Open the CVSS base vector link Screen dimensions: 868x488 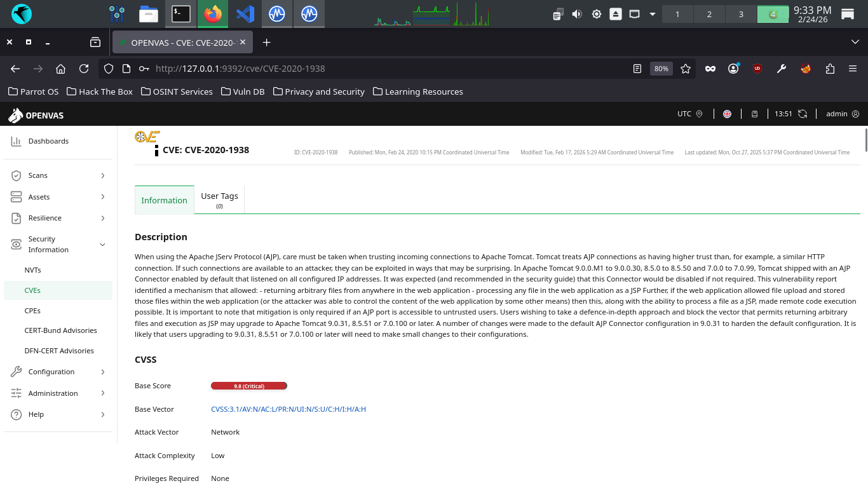point(288,409)
